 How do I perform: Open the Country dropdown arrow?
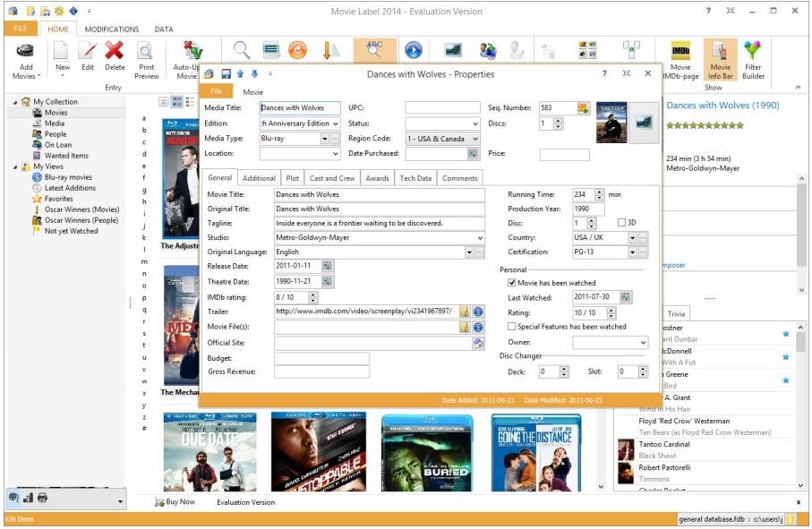pos(632,237)
